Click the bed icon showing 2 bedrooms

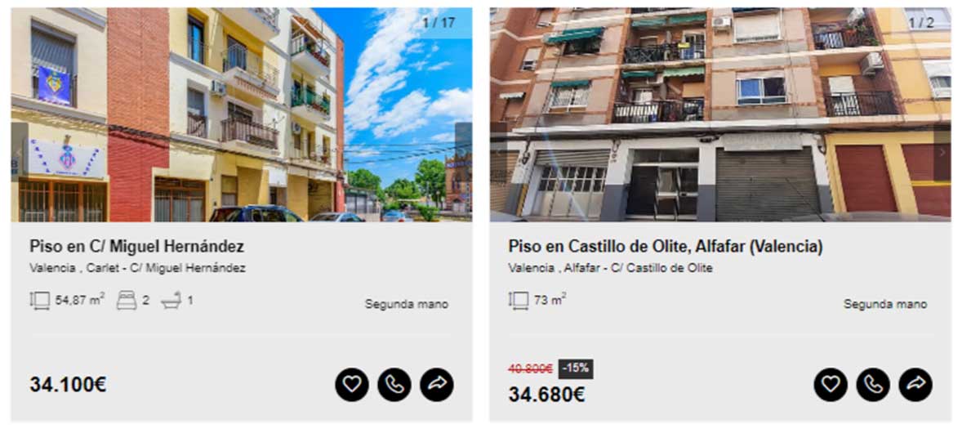coord(127,301)
